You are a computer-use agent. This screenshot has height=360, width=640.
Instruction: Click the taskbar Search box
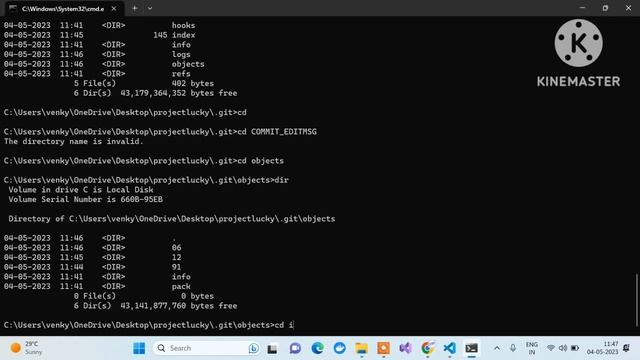pos(207,348)
